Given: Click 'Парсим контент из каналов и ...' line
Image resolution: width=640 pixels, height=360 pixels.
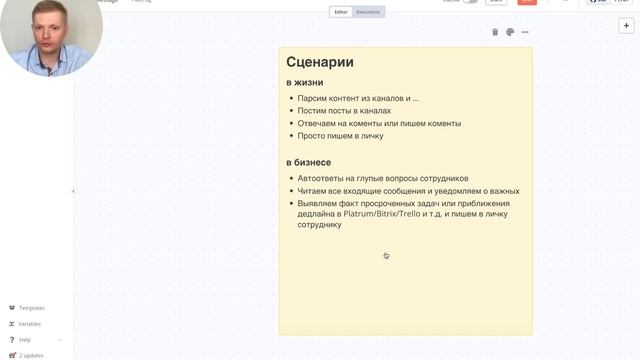Looking at the screenshot, I should pos(358,98).
